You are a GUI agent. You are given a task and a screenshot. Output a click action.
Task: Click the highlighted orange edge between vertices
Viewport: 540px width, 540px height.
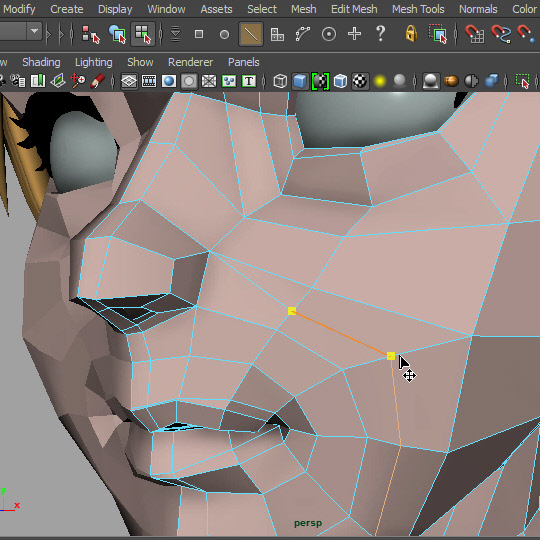coord(341,333)
